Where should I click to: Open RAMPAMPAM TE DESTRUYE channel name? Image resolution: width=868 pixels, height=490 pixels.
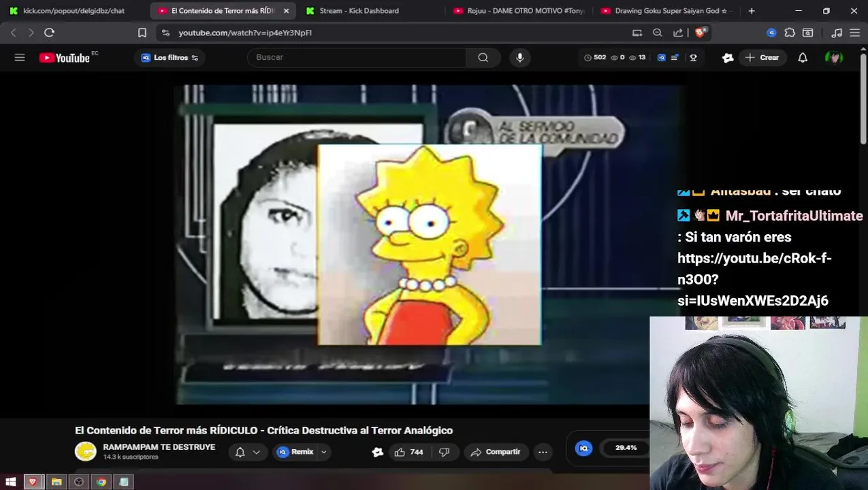point(159,447)
